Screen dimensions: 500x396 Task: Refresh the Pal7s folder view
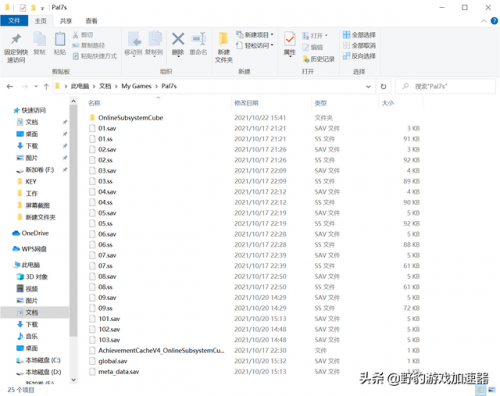tap(383, 86)
